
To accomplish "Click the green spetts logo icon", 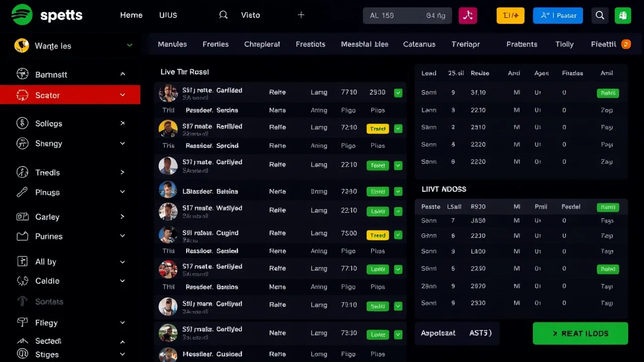I will coord(22,15).
